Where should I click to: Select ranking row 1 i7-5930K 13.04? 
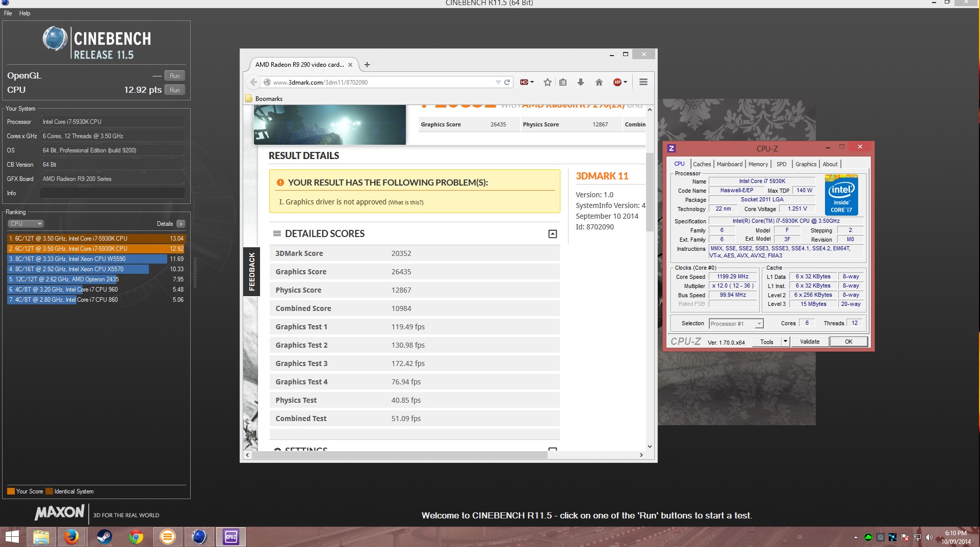point(96,239)
